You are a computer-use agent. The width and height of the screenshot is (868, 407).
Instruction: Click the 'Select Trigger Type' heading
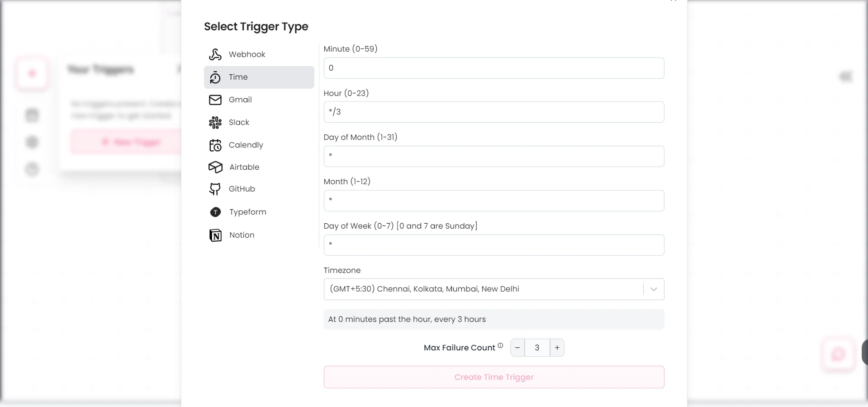[256, 27]
